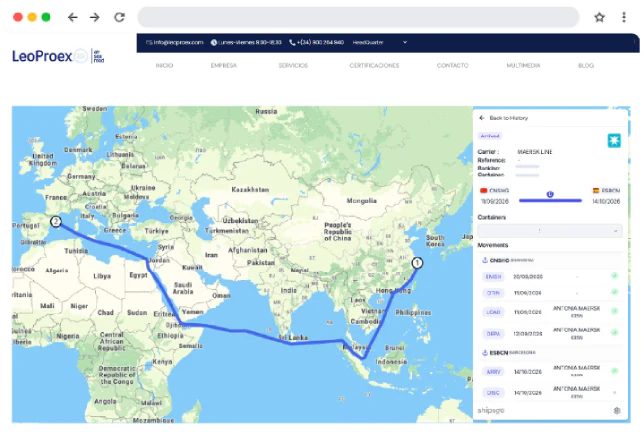Click ANTONIA MAERSK on the LOAD row

tap(577, 308)
